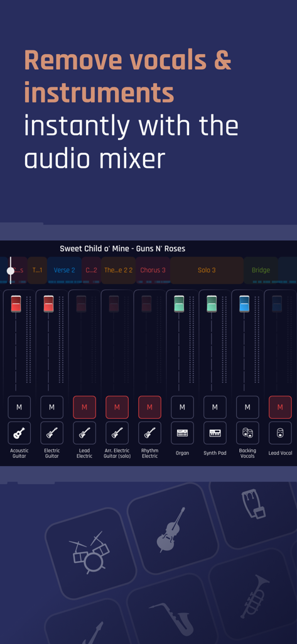Click the Lead Vocal volume fader knob
297x644 pixels.
[277, 304]
